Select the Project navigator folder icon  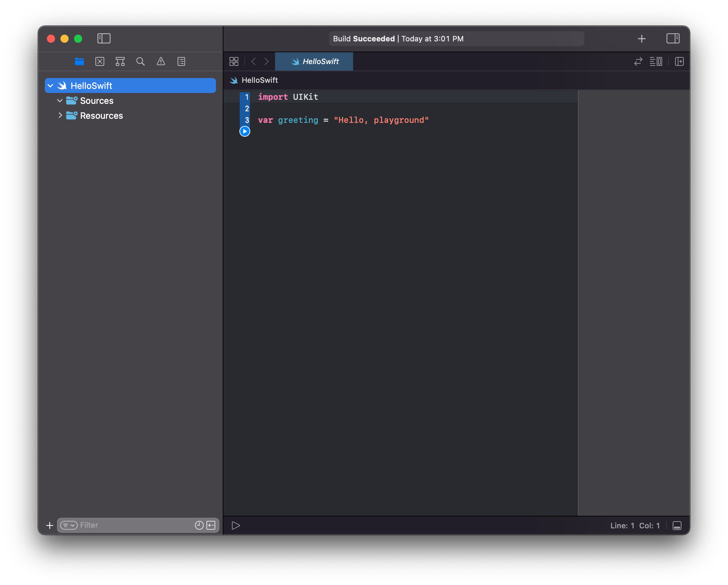(x=79, y=61)
